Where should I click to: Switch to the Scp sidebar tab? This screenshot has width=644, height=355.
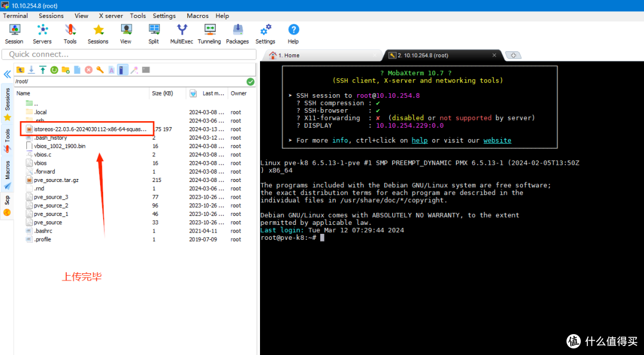point(7,205)
